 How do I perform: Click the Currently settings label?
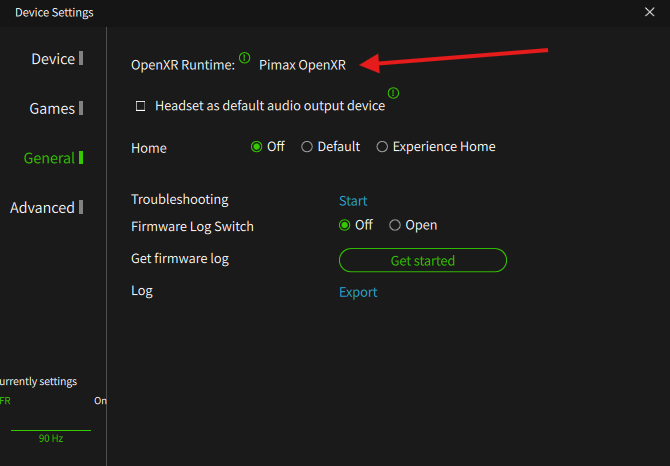click(38, 381)
